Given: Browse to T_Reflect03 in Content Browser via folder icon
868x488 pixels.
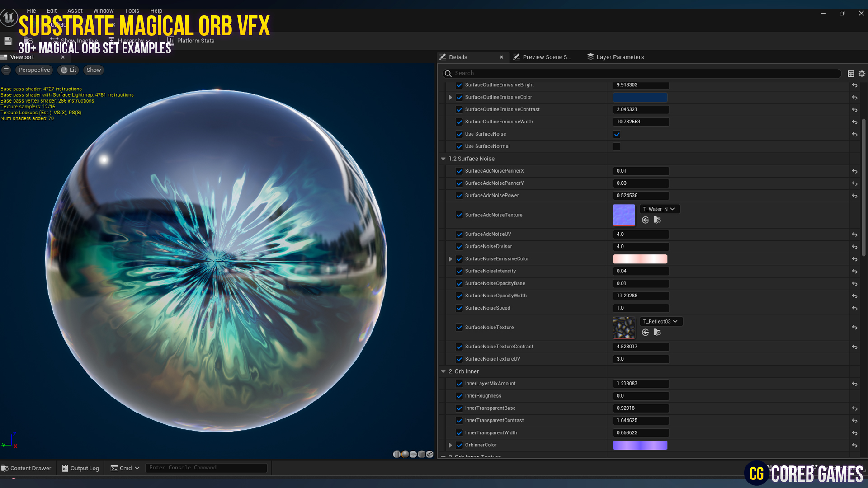Looking at the screenshot, I should (x=657, y=332).
